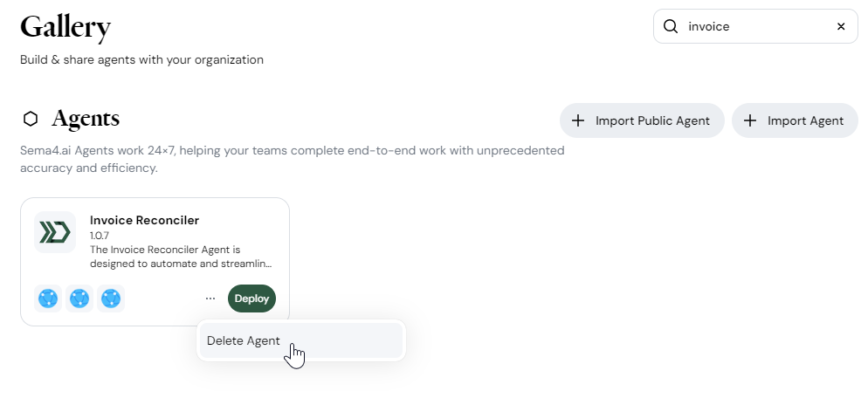
Task: Click the second blue action package icon
Action: [x=79, y=298]
